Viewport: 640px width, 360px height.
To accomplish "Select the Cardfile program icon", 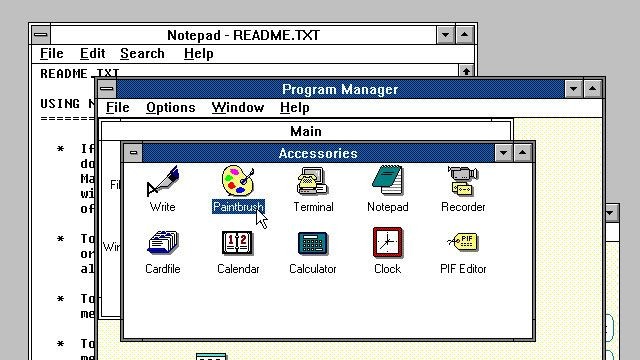I will [x=162, y=242].
